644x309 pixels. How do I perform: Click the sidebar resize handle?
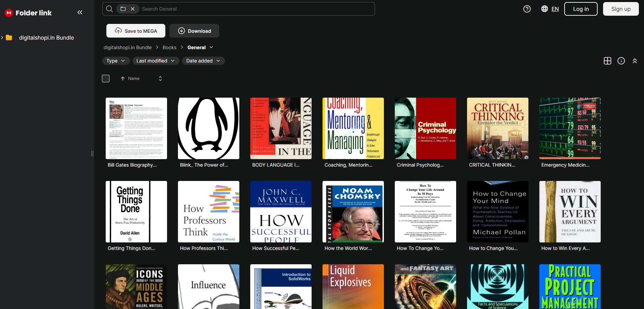(92, 154)
